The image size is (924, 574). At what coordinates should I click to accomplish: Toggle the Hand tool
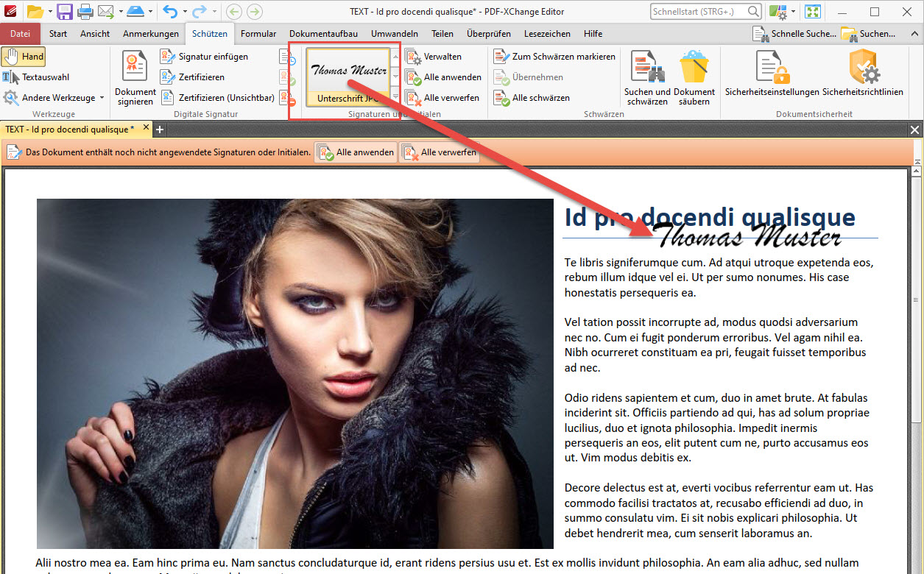pos(24,57)
